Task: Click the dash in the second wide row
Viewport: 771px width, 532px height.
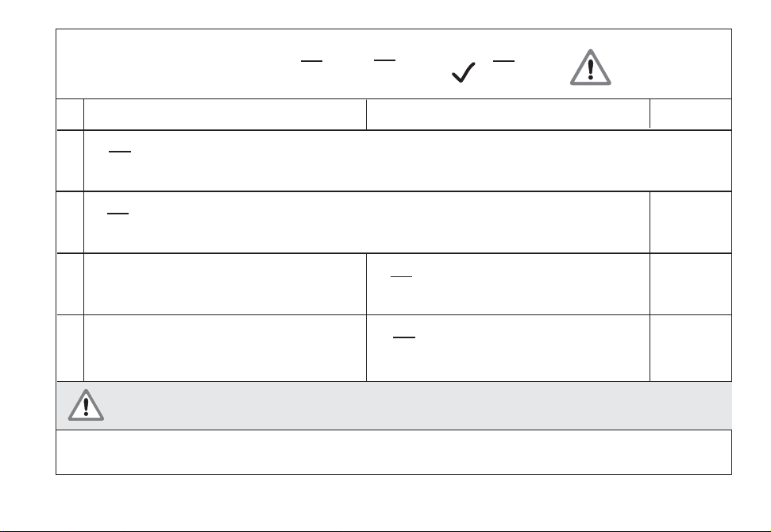Action: (x=118, y=214)
